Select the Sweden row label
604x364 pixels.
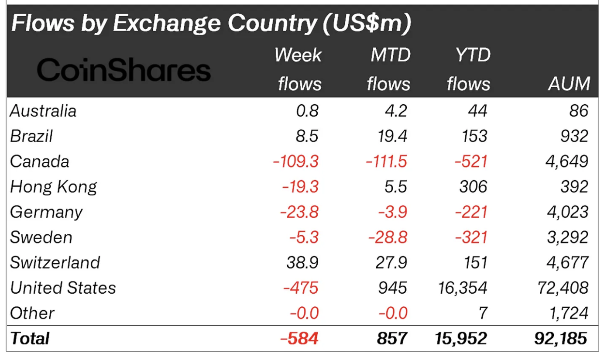coord(41,237)
